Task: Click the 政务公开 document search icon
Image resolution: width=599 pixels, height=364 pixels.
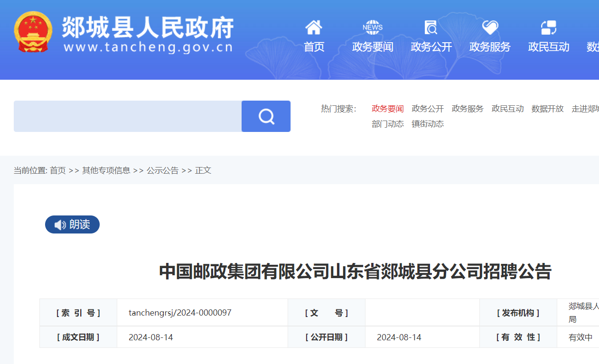Action: coord(431,28)
